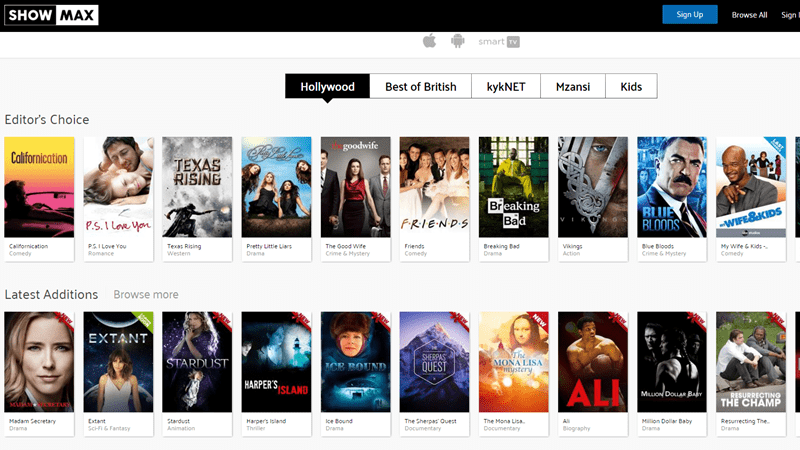The height and width of the screenshot is (450, 800).
Task: Click the Harper's Island title text
Action: [266, 421]
